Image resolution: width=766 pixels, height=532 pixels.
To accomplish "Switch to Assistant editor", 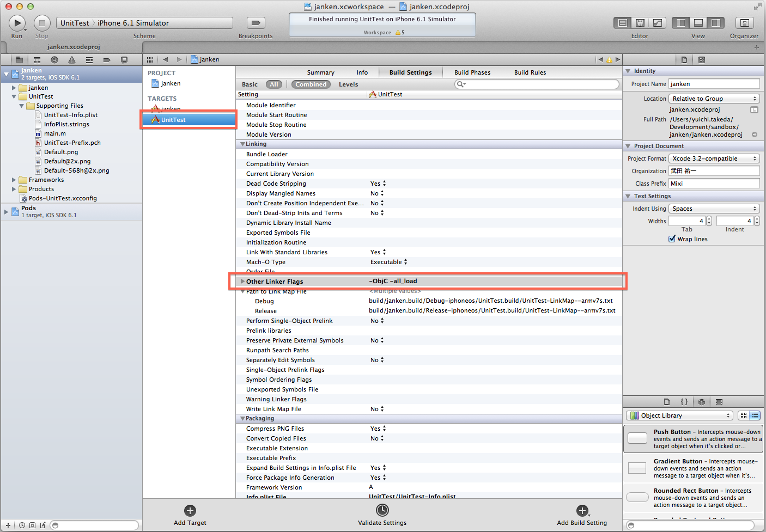I will click(640, 23).
